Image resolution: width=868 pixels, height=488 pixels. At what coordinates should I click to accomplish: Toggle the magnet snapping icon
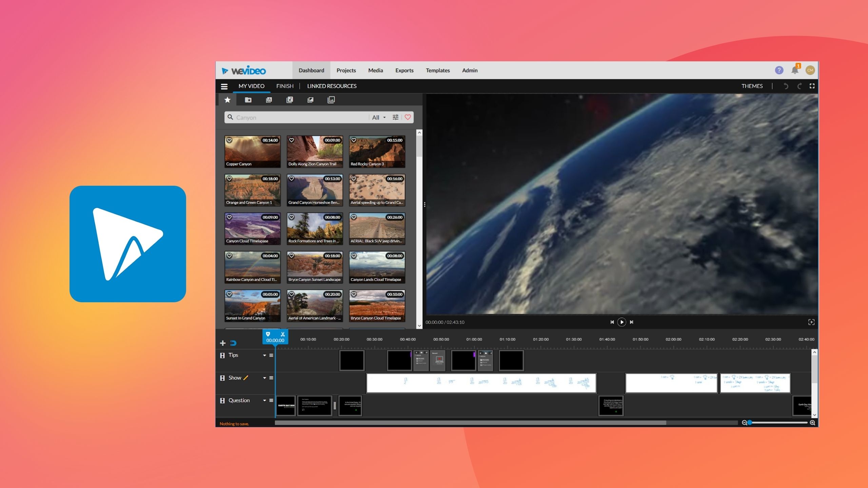(233, 343)
